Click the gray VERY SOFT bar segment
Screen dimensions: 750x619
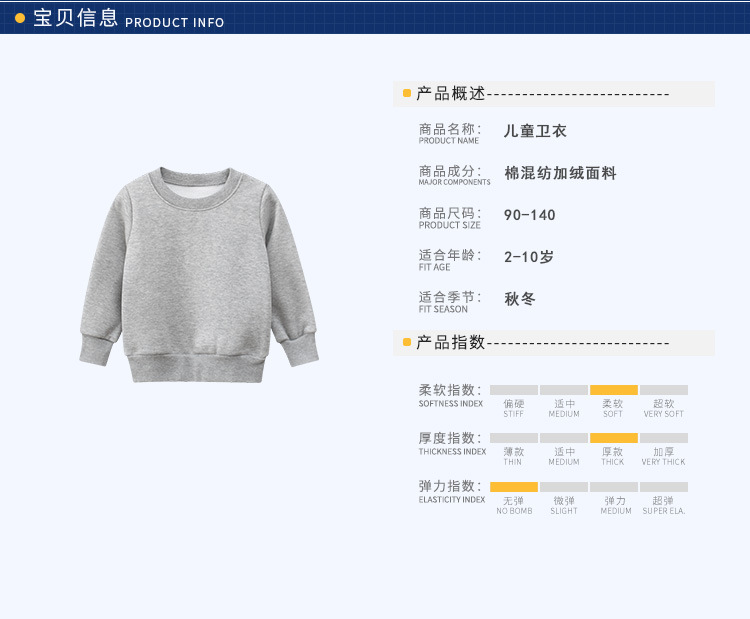(664, 390)
